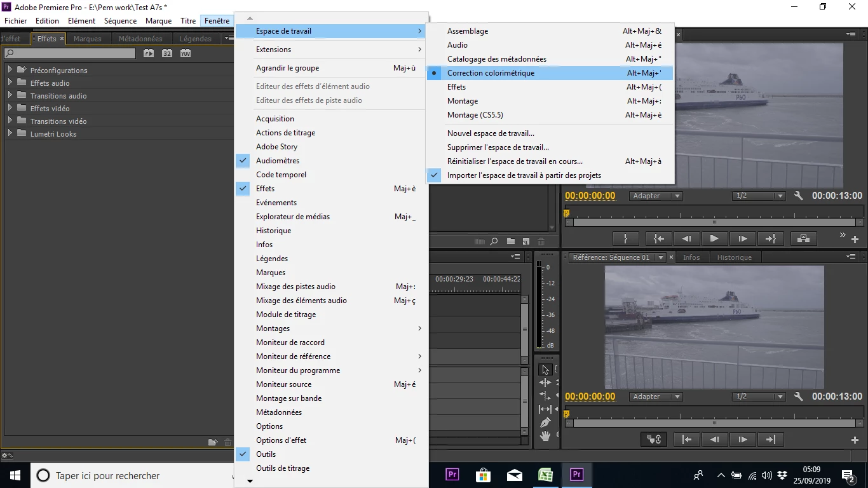
Task: Click Agrandir le groupe
Action: (x=331, y=68)
